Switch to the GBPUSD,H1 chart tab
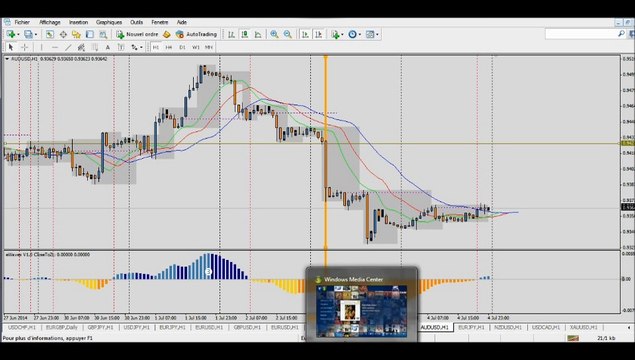Screen dimensions: 635x360 [247, 327]
